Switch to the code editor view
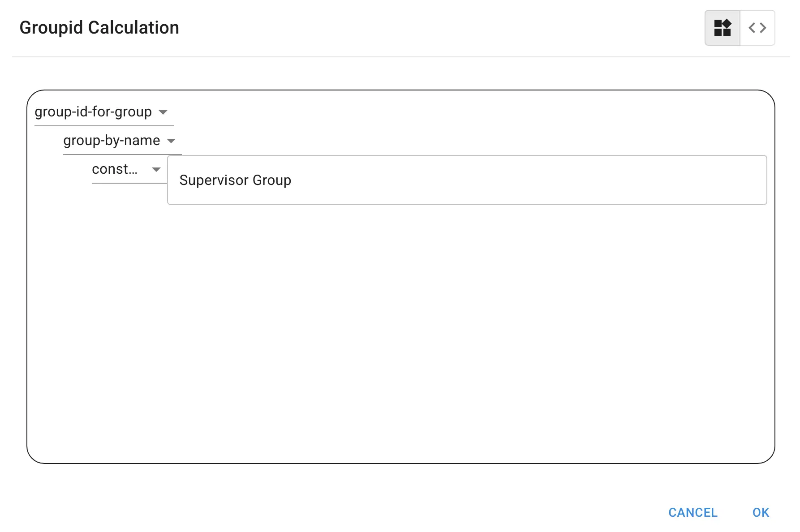 click(757, 28)
